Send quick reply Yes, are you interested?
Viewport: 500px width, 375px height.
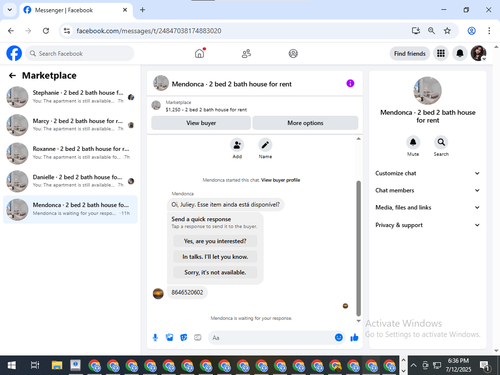(215, 241)
